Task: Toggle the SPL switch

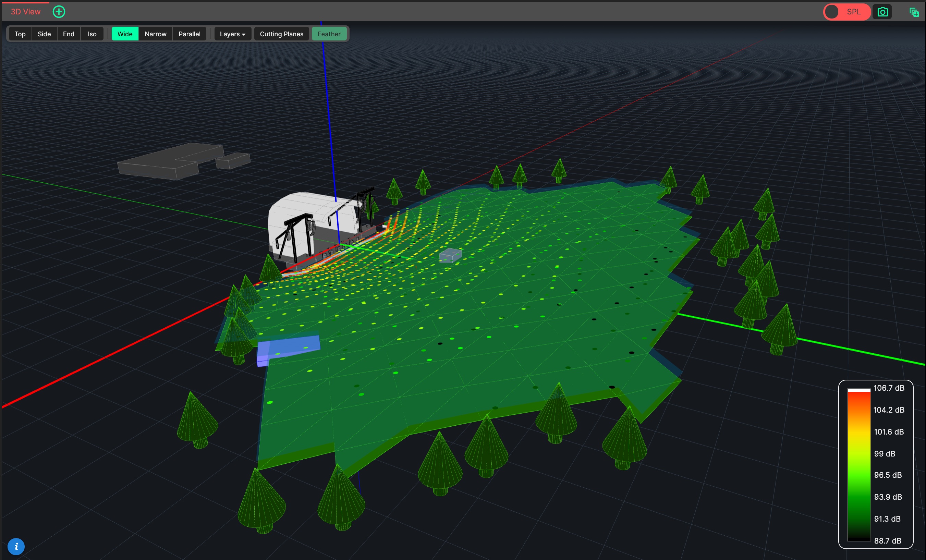Action: 847,12
